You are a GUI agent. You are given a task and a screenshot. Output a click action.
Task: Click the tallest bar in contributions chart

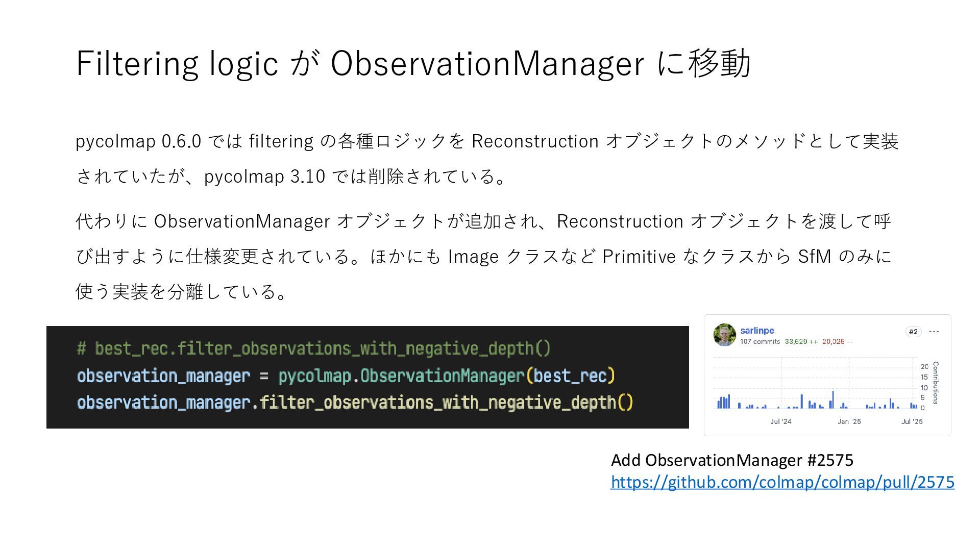[833, 400]
